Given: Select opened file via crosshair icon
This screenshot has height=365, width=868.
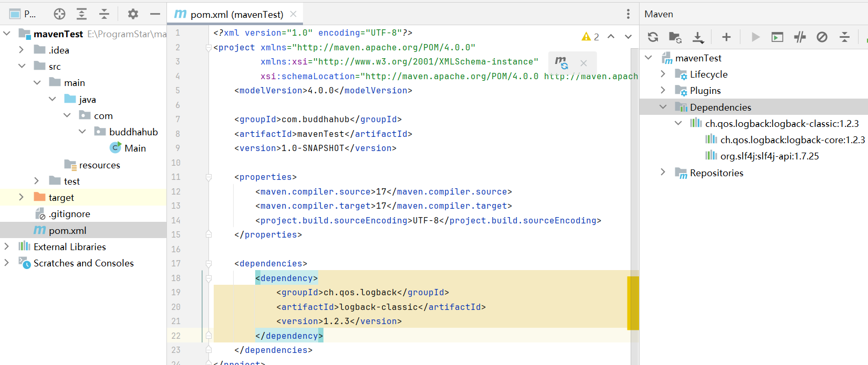Looking at the screenshot, I should coord(59,14).
